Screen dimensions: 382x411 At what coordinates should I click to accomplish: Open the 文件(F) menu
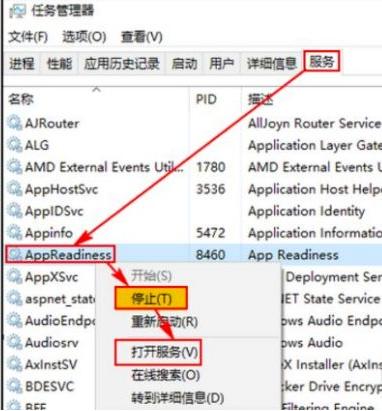click(28, 37)
